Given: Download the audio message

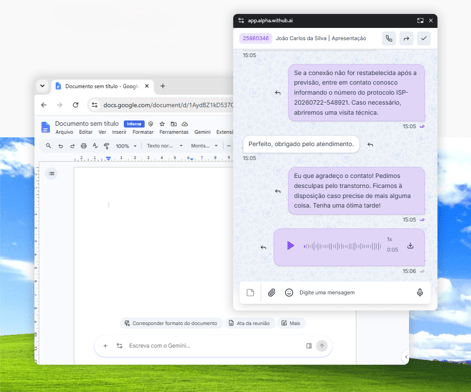Looking at the screenshot, I should pyautogui.click(x=410, y=246).
